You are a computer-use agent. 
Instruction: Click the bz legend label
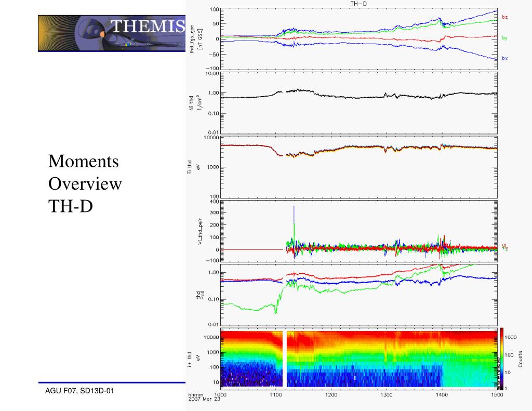pos(505,17)
